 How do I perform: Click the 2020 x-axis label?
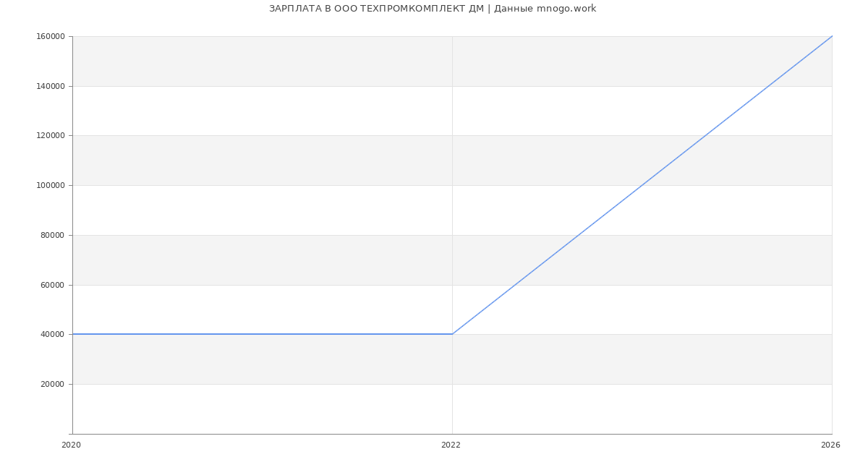point(71,445)
